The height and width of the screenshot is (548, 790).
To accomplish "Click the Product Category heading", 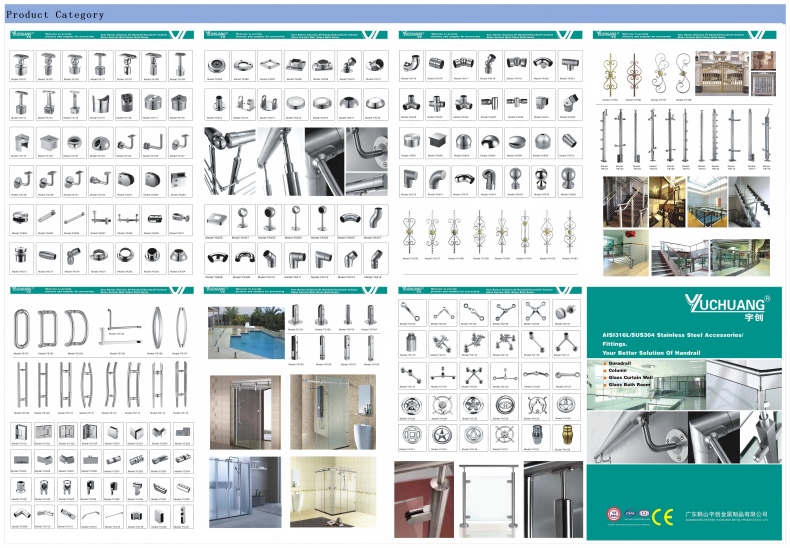I will point(55,15).
